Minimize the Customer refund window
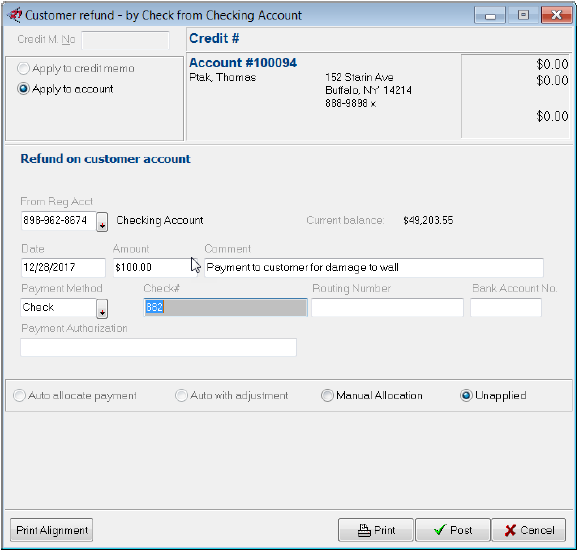The image size is (578, 551). (490, 15)
